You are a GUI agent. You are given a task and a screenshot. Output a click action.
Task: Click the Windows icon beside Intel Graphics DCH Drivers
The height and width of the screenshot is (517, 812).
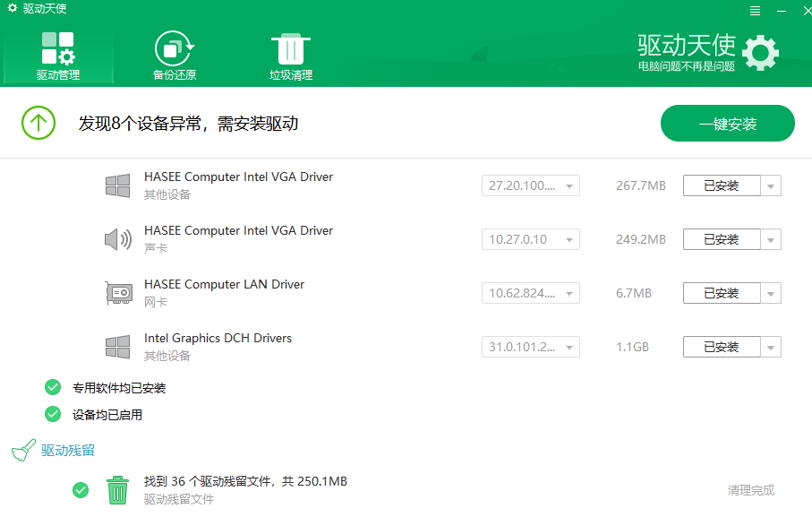click(x=117, y=347)
